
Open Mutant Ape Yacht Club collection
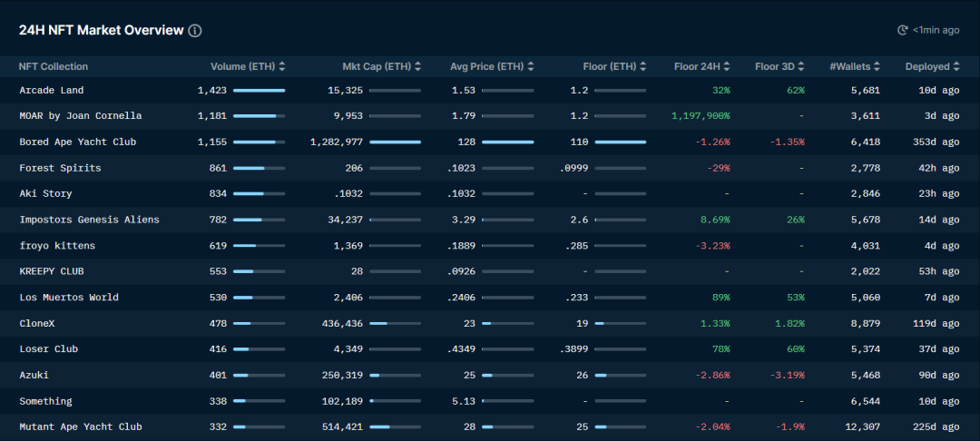pyautogui.click(x=81, y=427)
